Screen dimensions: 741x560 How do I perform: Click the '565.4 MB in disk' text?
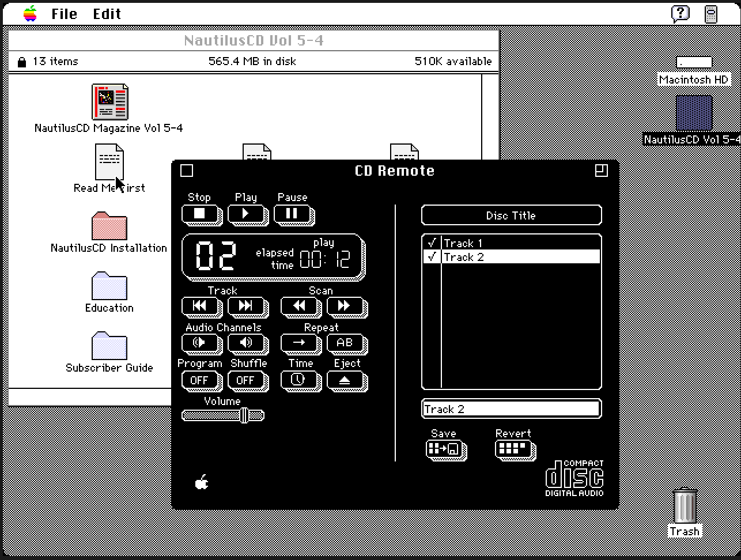(252, 61)
